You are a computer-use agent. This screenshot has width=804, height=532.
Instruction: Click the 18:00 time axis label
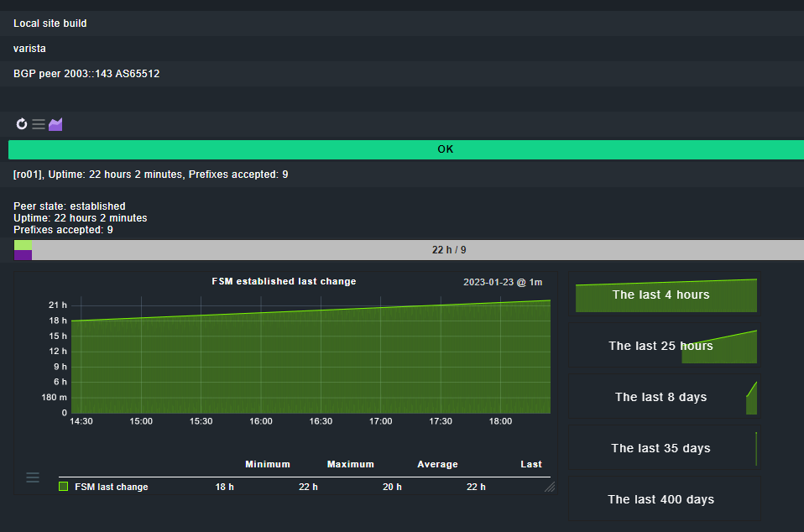(500, 421)
